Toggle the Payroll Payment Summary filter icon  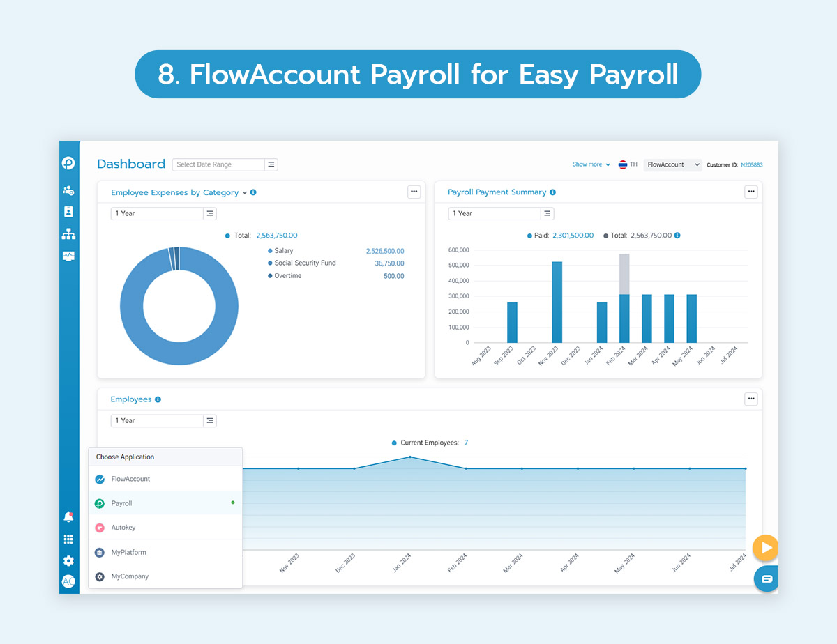tap(547, 213)
